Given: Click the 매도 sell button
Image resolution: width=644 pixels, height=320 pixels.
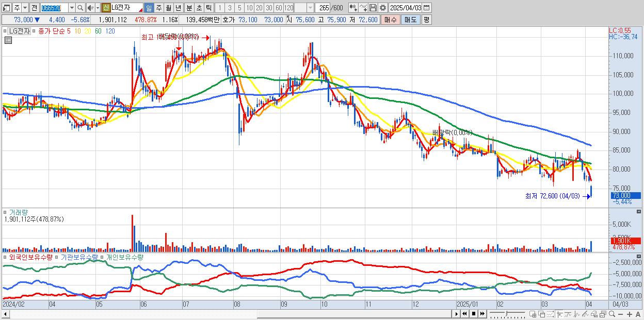Looking at the screenshot, I should 411,20.
